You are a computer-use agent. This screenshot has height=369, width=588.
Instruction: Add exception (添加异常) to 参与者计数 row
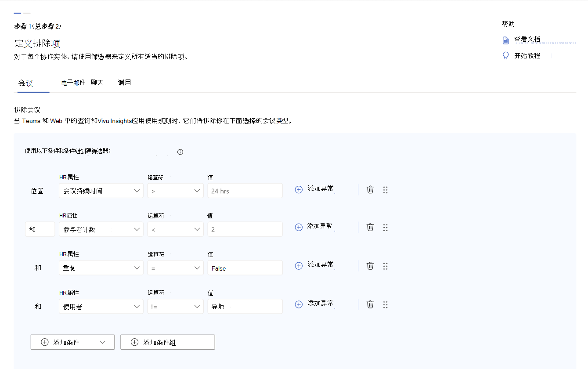point(314,227)
